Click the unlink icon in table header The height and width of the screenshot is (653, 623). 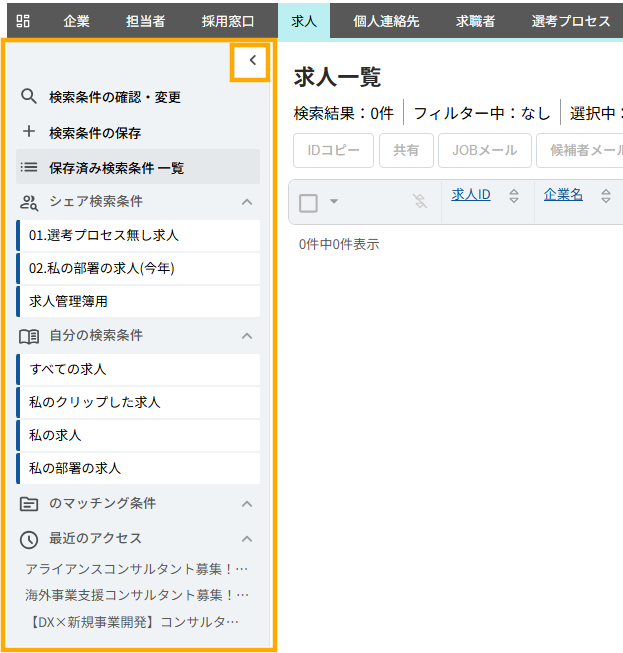(420, 202)
